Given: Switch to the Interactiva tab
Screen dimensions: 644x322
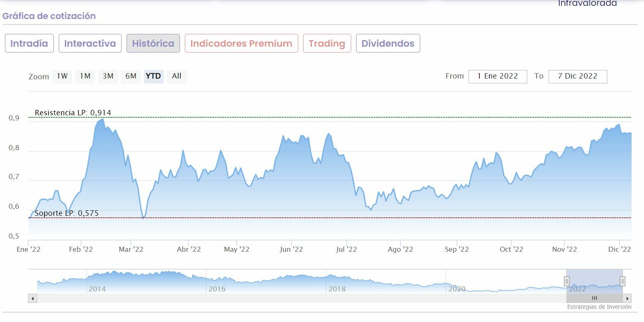Looking at the screenshot, I should coord(90,43).
